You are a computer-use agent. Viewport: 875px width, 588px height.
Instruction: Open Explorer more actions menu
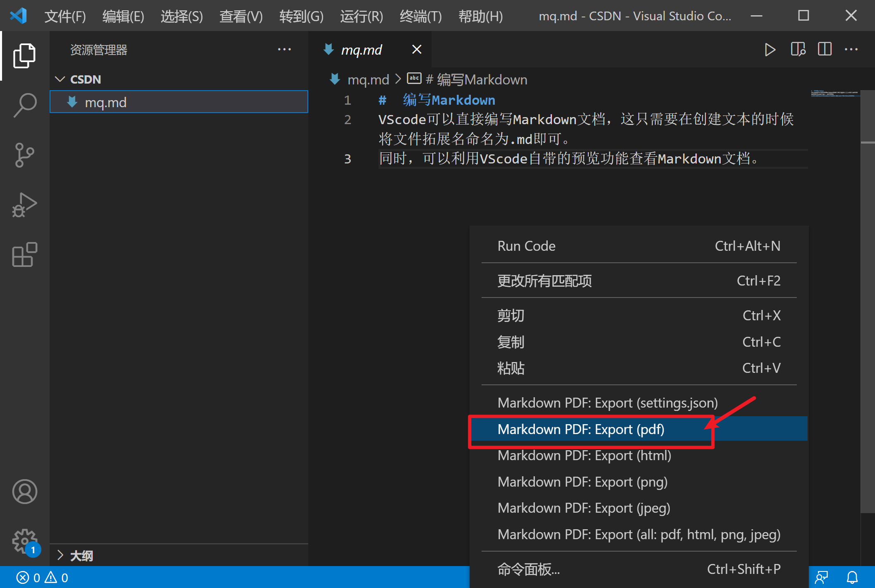[285, 49]
